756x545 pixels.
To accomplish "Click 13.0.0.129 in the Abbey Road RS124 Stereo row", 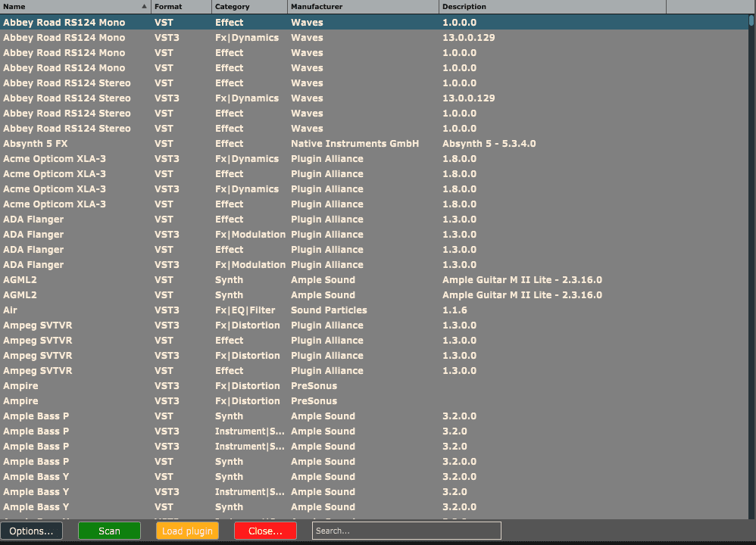I will (469, 98).
